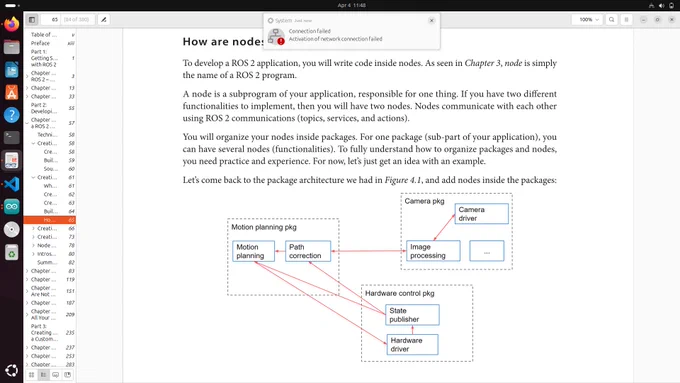680x383 pixels.
Task: Switch sidebar to annotations view
Action: pos(56,375)
